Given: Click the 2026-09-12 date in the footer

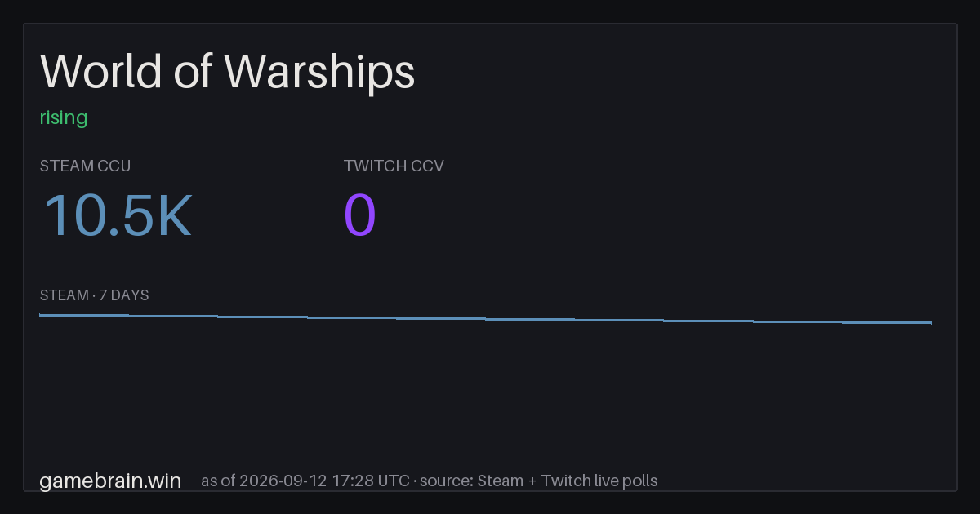Looking at the screenshot, I should (x=284, y=481).
